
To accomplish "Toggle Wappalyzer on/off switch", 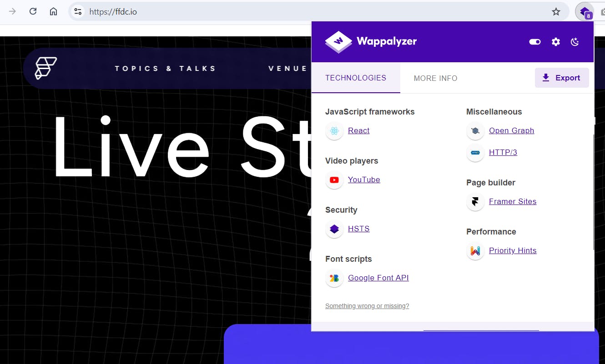I will pyautogui.click(x=535, y=42).
